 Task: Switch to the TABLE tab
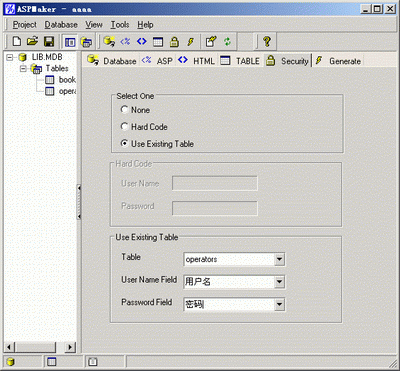240,61
